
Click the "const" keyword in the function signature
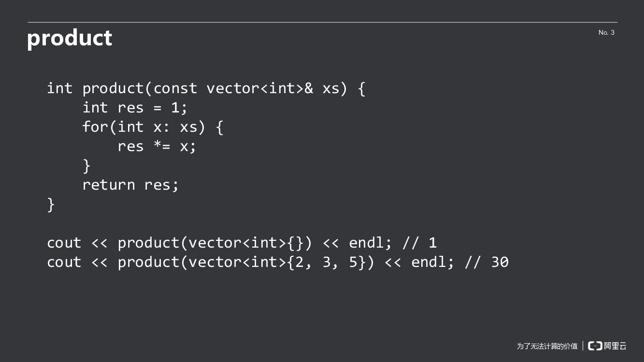175,88
